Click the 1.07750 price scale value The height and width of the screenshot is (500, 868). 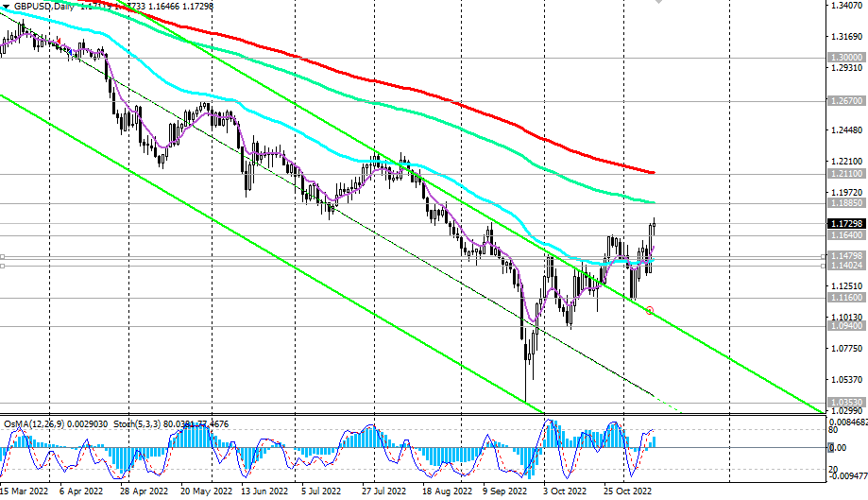(x=847, y=348)
